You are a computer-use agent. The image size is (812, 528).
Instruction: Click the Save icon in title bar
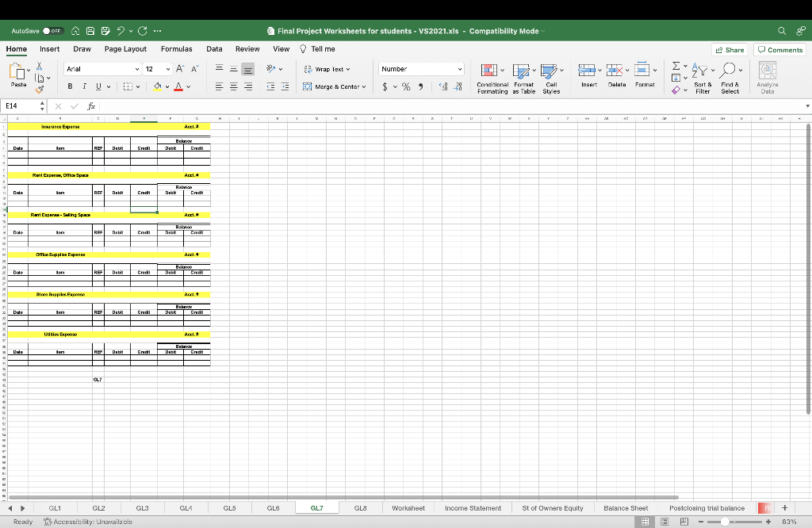click(90, 31)
